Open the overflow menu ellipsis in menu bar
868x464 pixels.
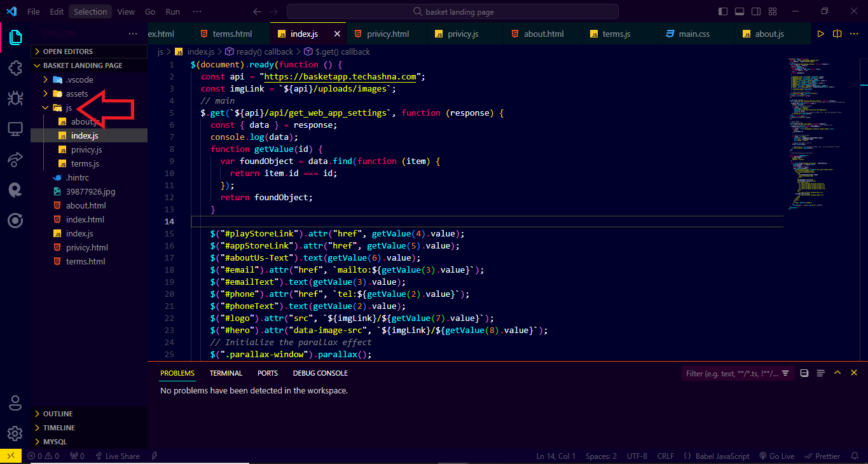click(197, 11)
